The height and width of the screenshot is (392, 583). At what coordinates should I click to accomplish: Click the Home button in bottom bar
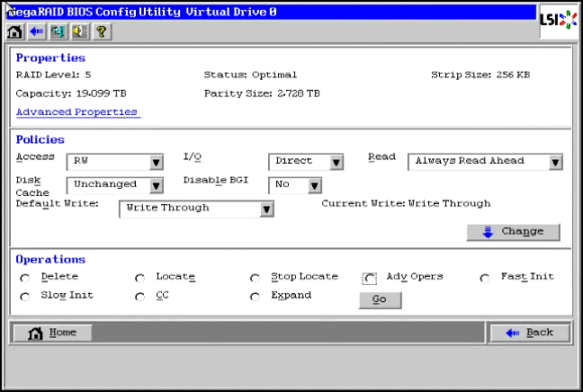click(x=53, y=333)
